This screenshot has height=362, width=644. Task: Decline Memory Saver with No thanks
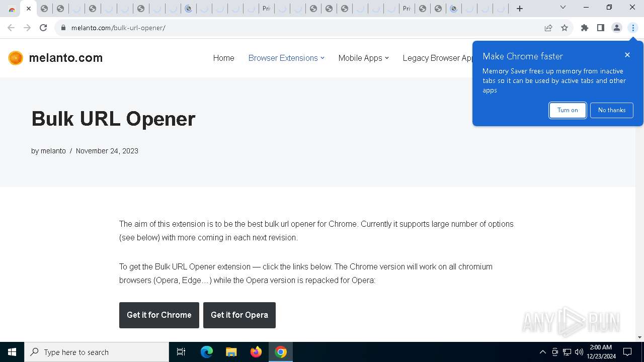[612, 110]
